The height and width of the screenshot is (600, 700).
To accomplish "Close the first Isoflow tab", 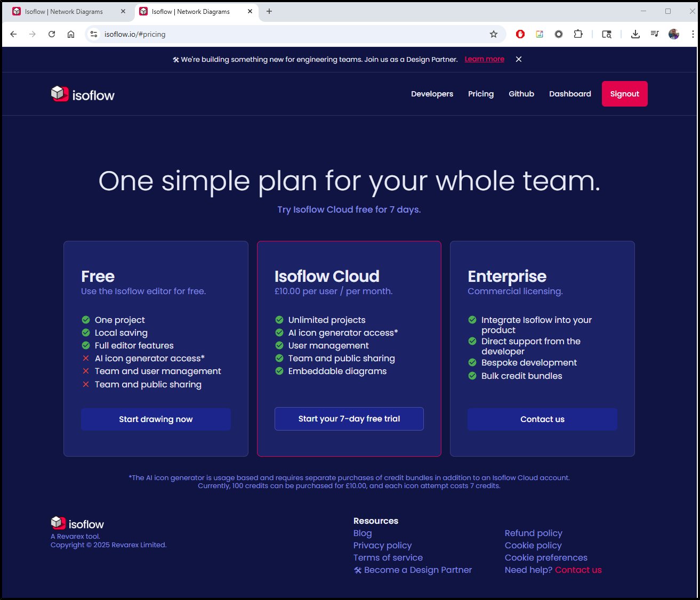I will click(123, 11).
